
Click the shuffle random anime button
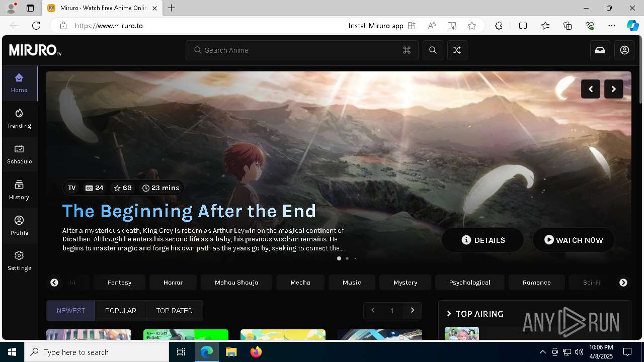(457, 50)
